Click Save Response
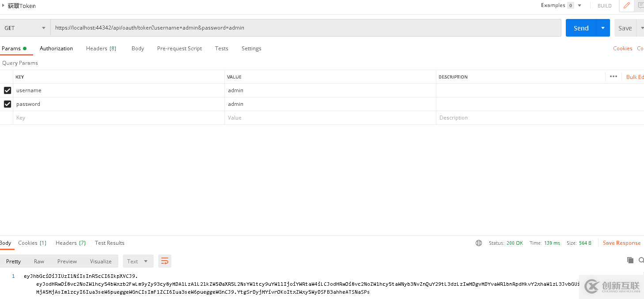644x299 pixels. pyautogui.click(x=621, y=243)
